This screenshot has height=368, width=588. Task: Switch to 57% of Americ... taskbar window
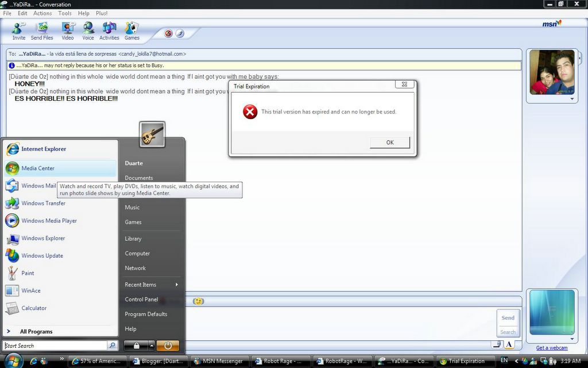pos(96,361)
